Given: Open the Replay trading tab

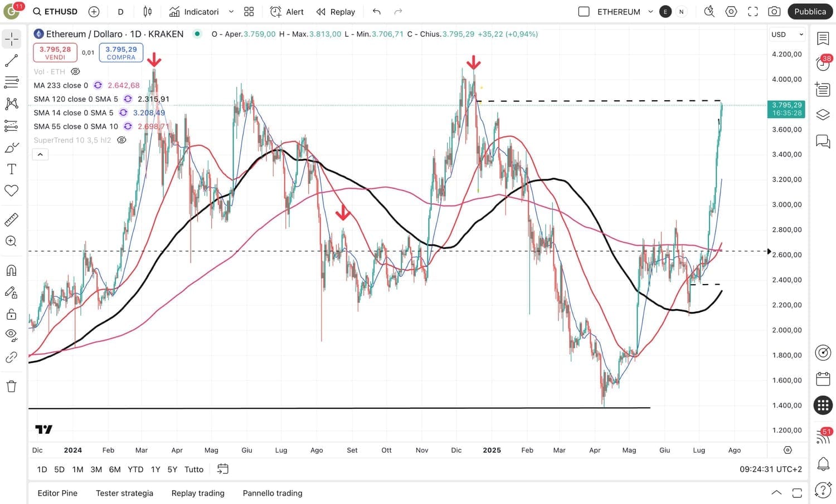Looking at the screenshot, I should pos(198,493).
